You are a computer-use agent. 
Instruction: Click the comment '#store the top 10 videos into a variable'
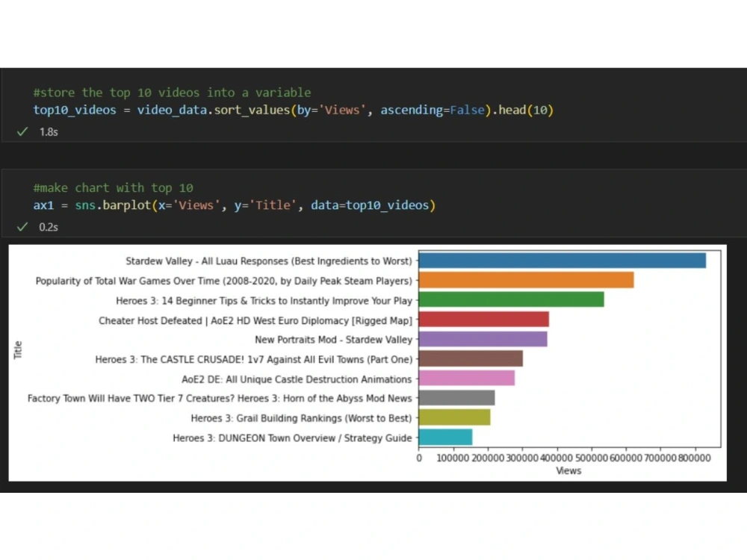pos(172,93)
